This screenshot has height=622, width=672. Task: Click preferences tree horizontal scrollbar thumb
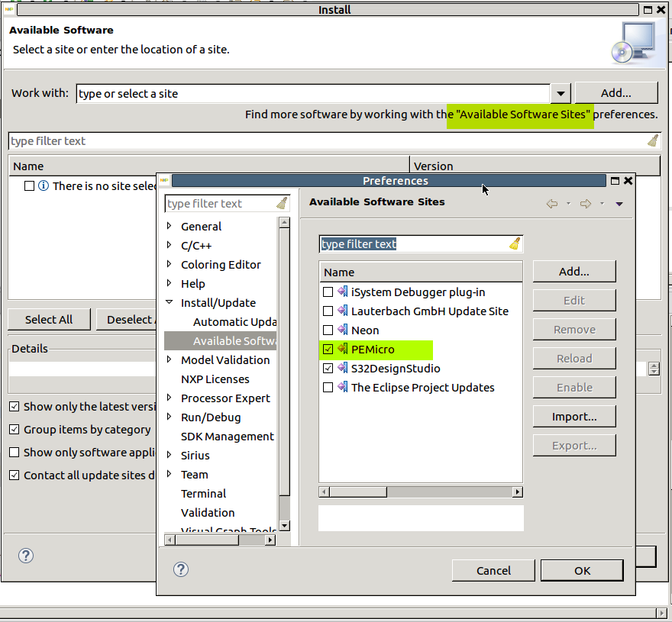click(x=207, y=540)
